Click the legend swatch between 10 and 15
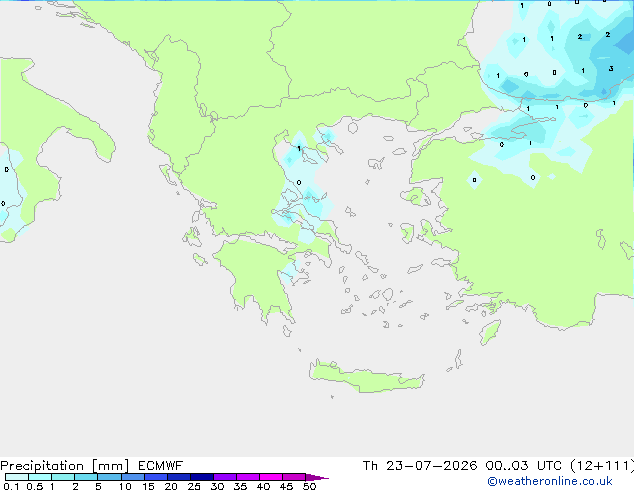634x490 pixels. coord(132,477)
